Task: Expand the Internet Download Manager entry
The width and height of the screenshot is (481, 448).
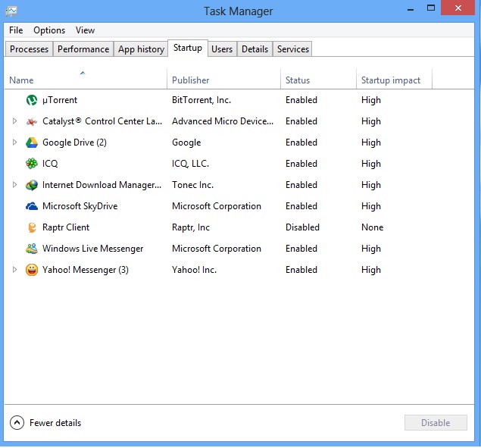Action: pos(14,185)
